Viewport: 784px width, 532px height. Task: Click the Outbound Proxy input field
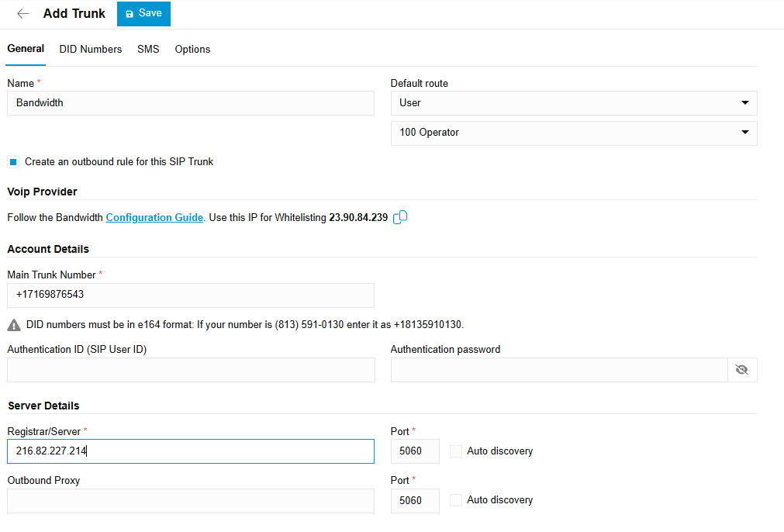point(191,500)
